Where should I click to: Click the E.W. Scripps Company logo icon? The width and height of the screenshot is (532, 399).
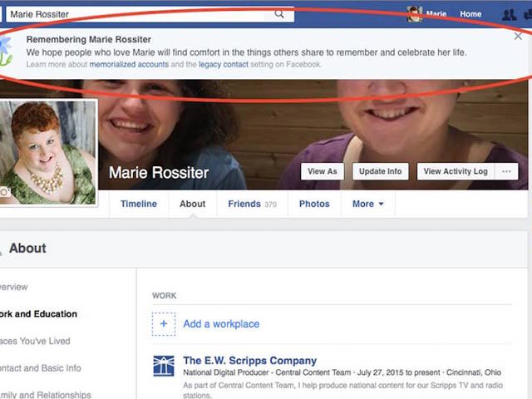pyautogui.click(x=164, y=367)
